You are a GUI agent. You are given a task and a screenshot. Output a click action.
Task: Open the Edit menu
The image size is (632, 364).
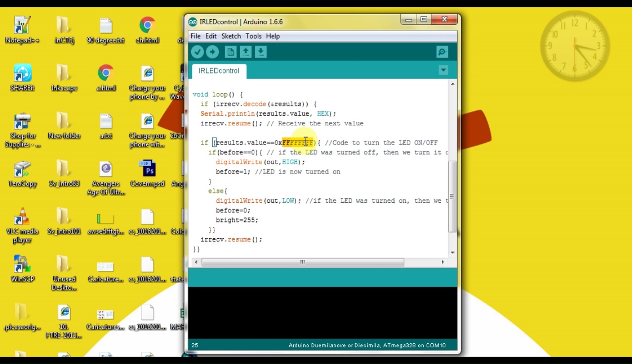211,36
